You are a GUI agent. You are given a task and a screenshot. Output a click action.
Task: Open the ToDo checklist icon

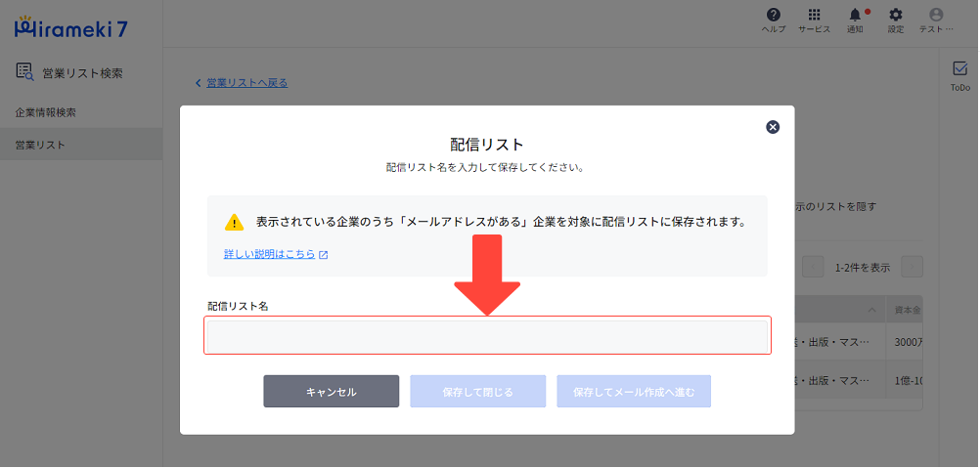tap(959, 68)
